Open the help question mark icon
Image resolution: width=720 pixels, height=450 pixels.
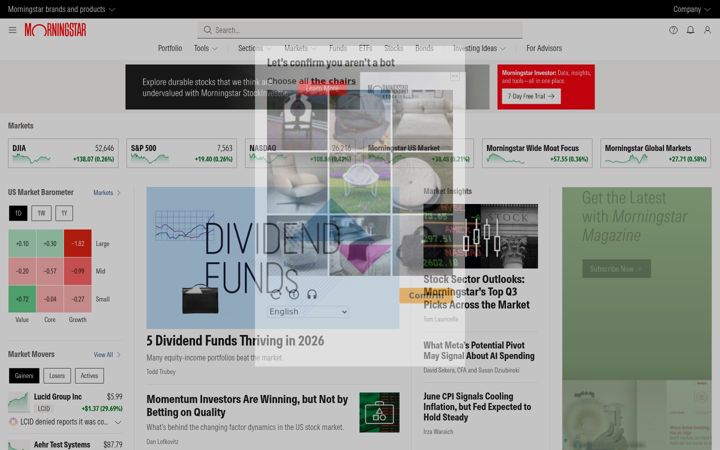tap(673, 30)
